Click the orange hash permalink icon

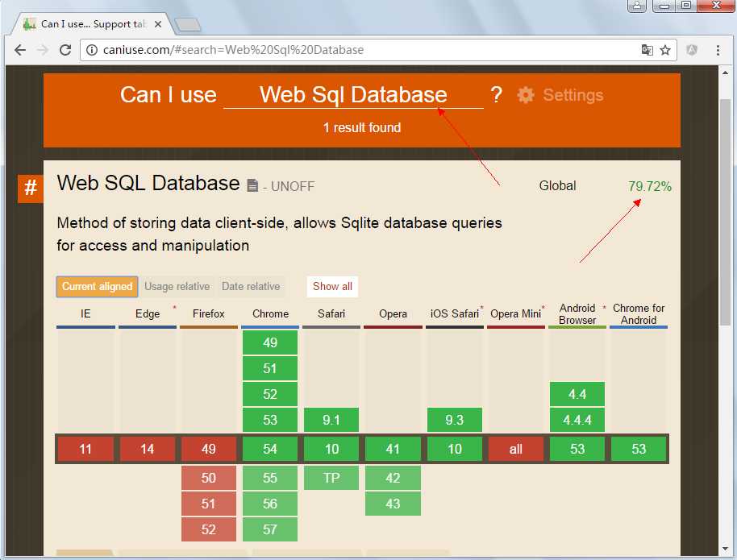31,189
